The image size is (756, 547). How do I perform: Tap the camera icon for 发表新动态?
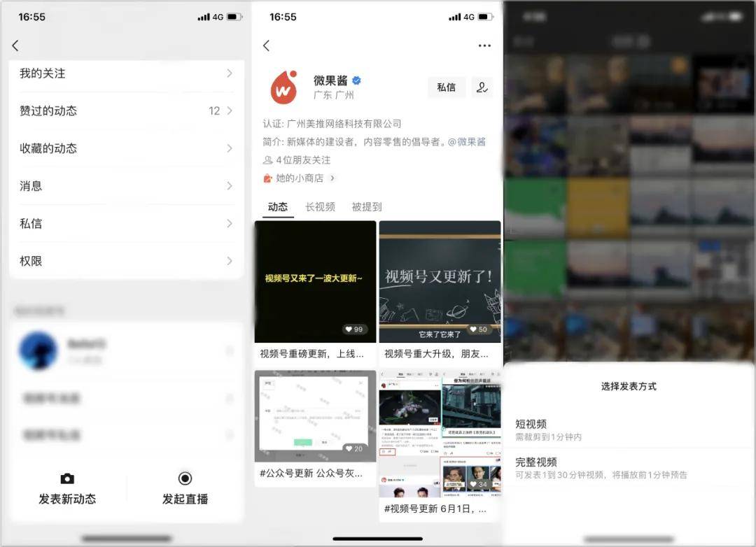[x=67, y=478]
